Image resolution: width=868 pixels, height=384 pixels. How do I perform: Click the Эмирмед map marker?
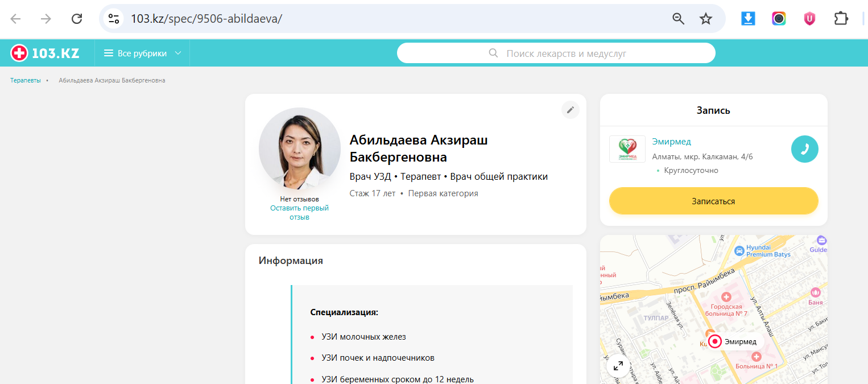[x=715, y=341]
